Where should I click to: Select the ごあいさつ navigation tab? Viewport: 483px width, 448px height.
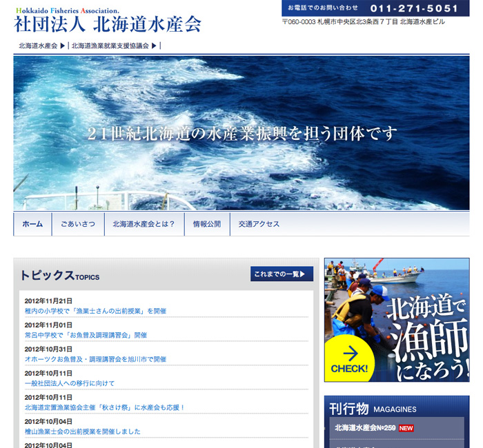[x=78, y=224]
